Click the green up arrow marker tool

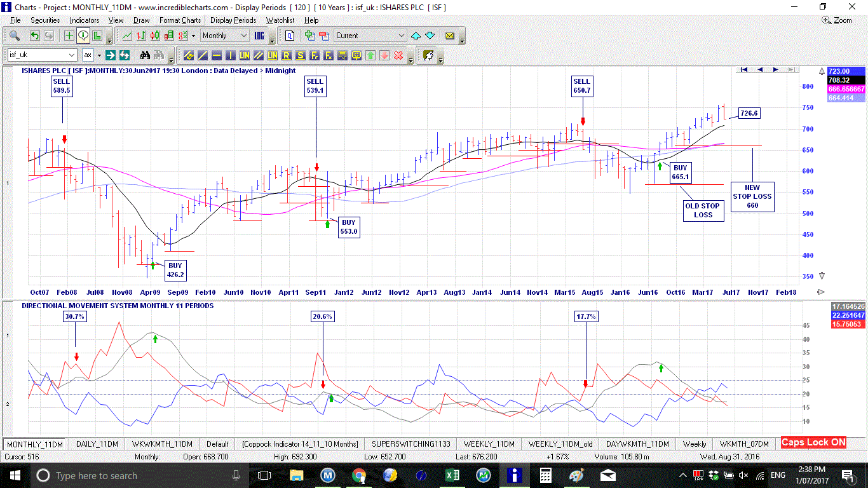370,55
